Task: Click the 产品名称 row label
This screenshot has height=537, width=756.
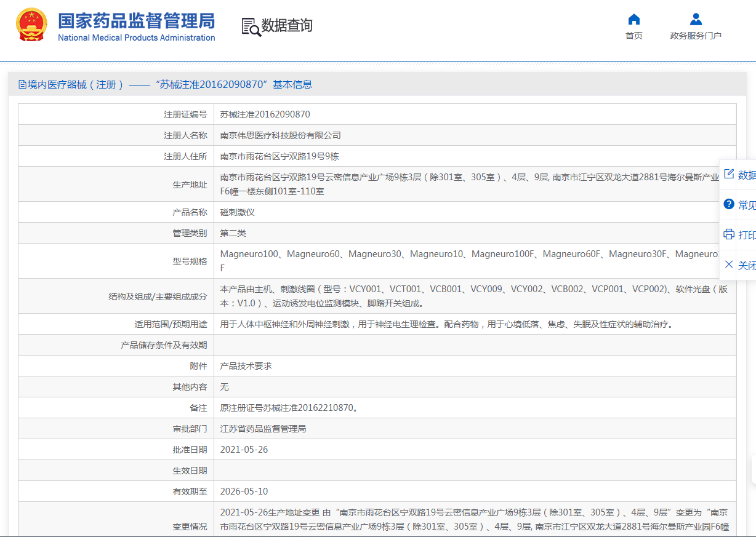Action: click(x=190, y=212)
